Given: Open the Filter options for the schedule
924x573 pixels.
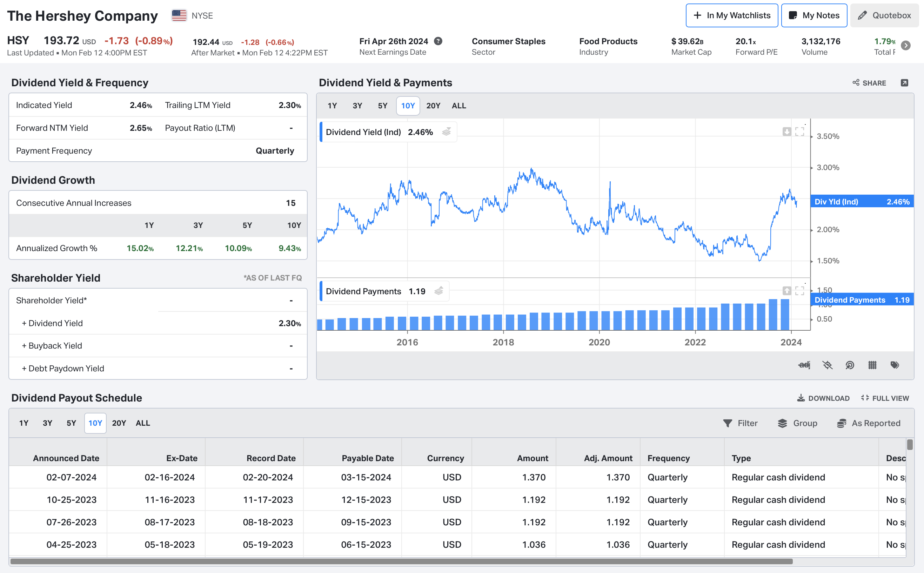Looking at the screenshot, I should pyautogui.click(x=740, y=423).
